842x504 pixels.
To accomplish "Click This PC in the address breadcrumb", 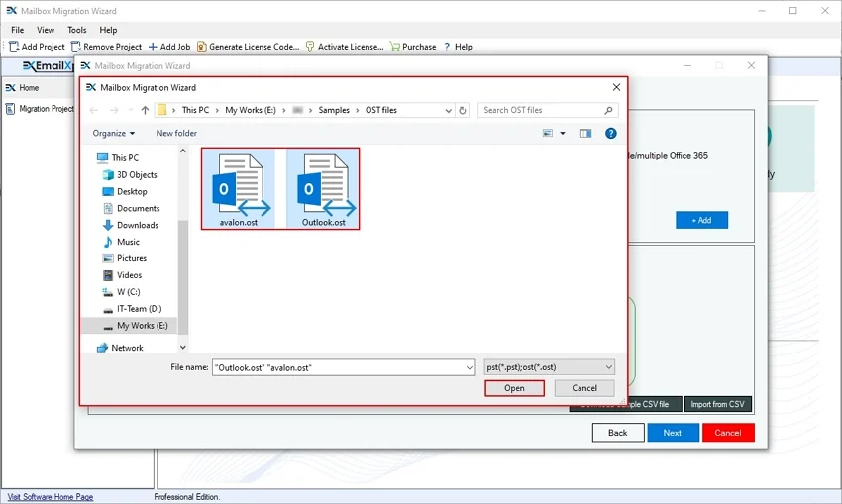I will [195, 110].
